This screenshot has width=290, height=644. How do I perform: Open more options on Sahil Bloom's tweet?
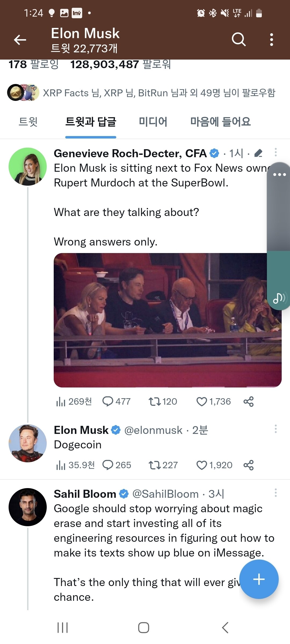pyautogui.click(x=275, y=493)
